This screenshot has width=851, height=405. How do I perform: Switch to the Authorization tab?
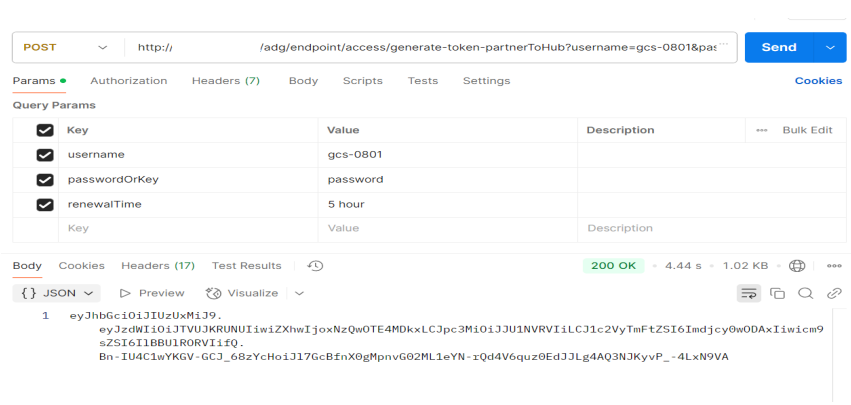128,81
